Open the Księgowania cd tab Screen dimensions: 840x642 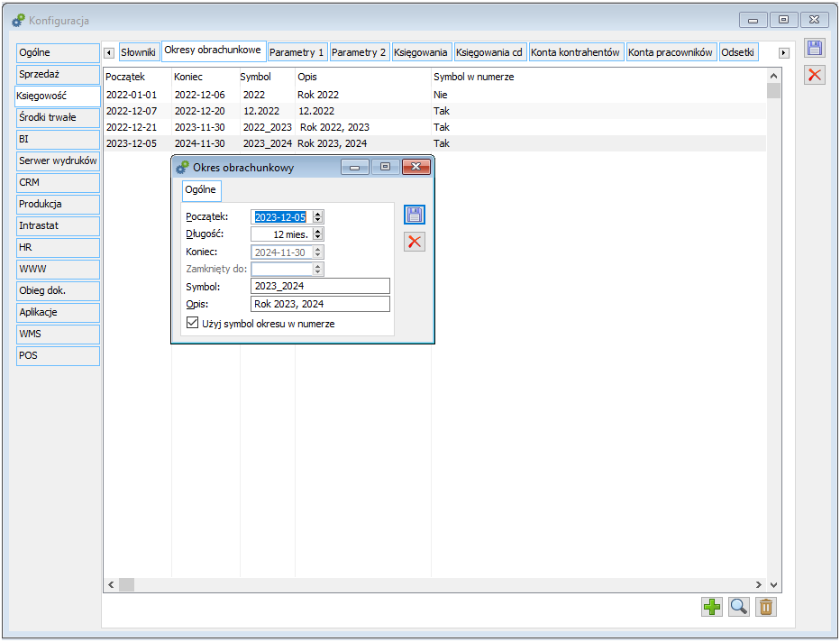point(489,52)
